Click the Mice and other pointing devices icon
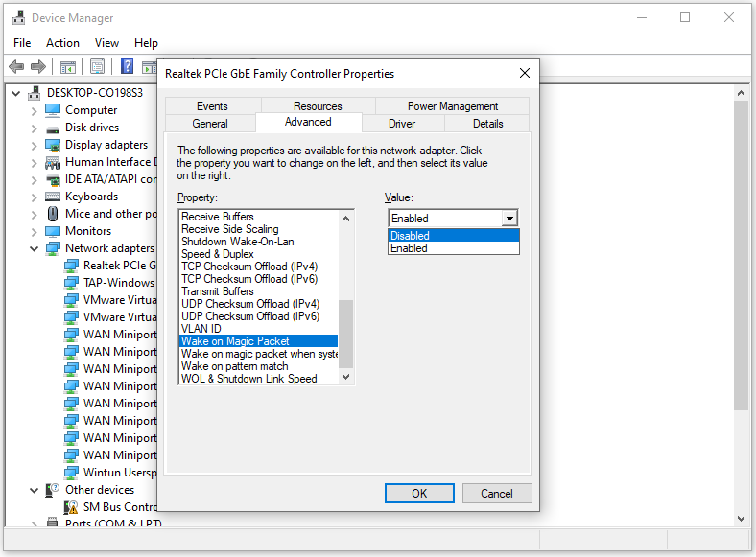The width and height of the screenshot is (756, 557). pyautogui.click(x=53, y=214)
